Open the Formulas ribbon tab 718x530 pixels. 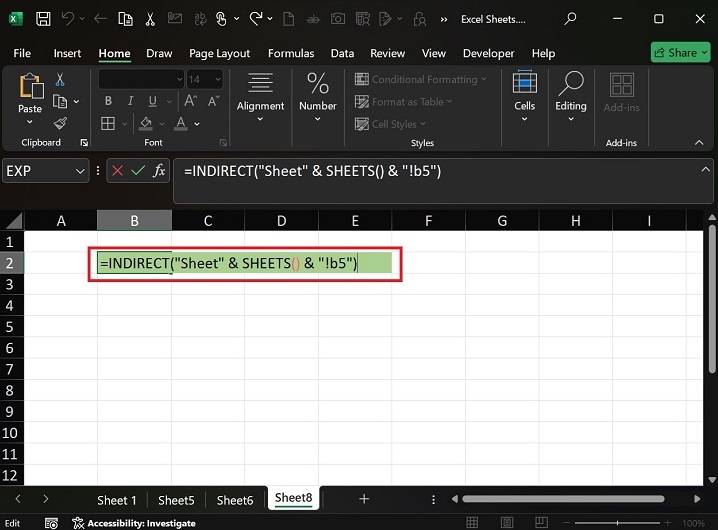(291, 53)
